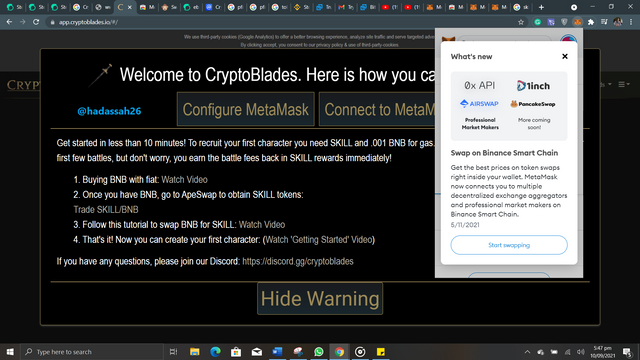This screenshot has height=360, width=640.
Task: Open the Mail app from the taskbar
Action: point(257,351)
